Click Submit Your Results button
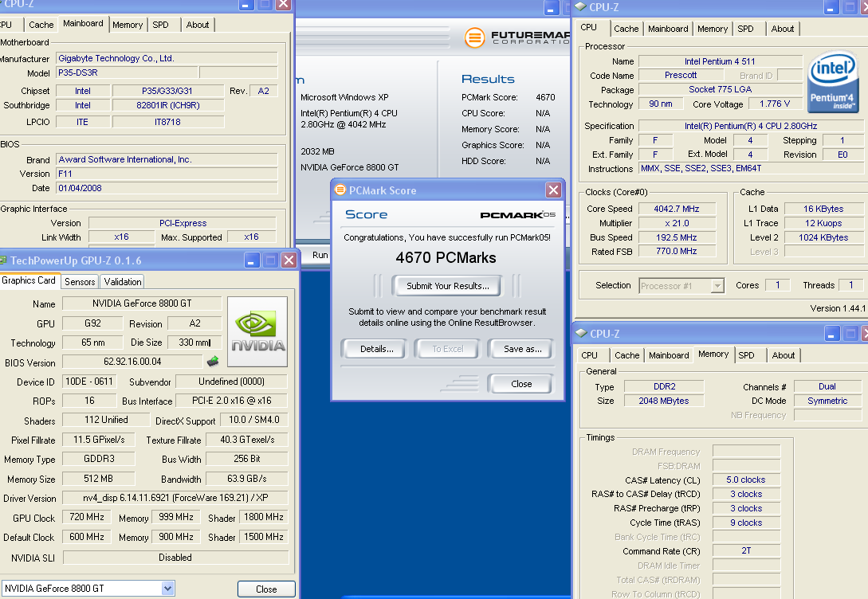The image size is (868, 599). 447,286
